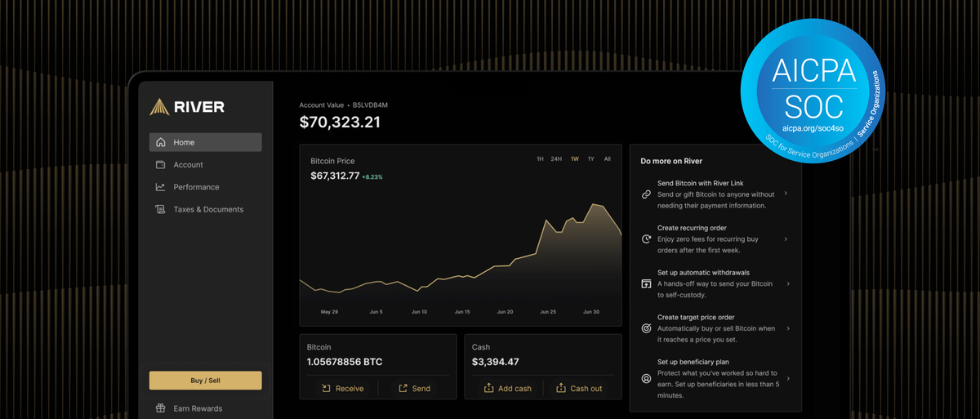
Task: Click the Performance chart icon
Action: [161, 187]
